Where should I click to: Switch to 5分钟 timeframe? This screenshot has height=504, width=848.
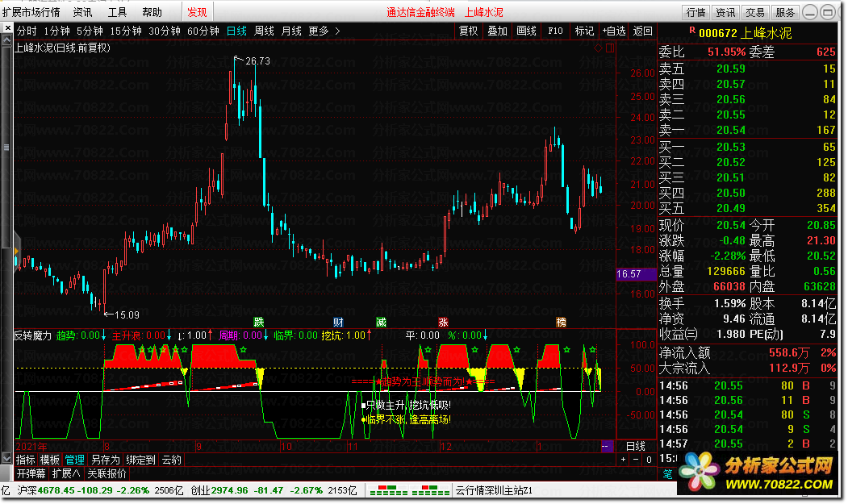pos(90,31)
